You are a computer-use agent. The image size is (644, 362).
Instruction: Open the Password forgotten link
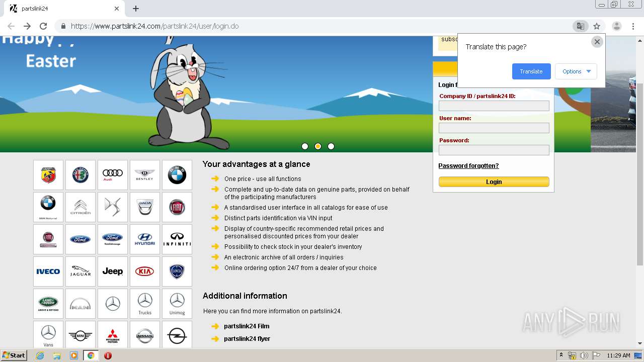point(468,166)
